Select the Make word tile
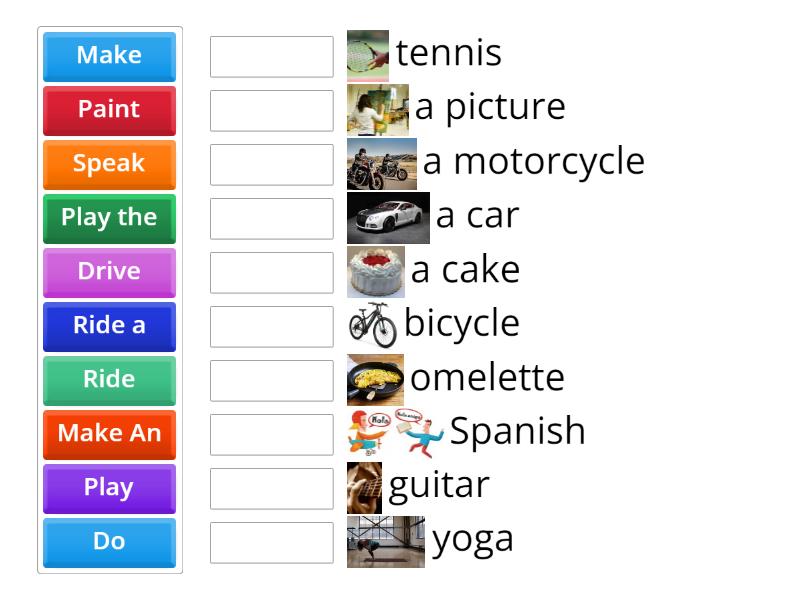 109,56
